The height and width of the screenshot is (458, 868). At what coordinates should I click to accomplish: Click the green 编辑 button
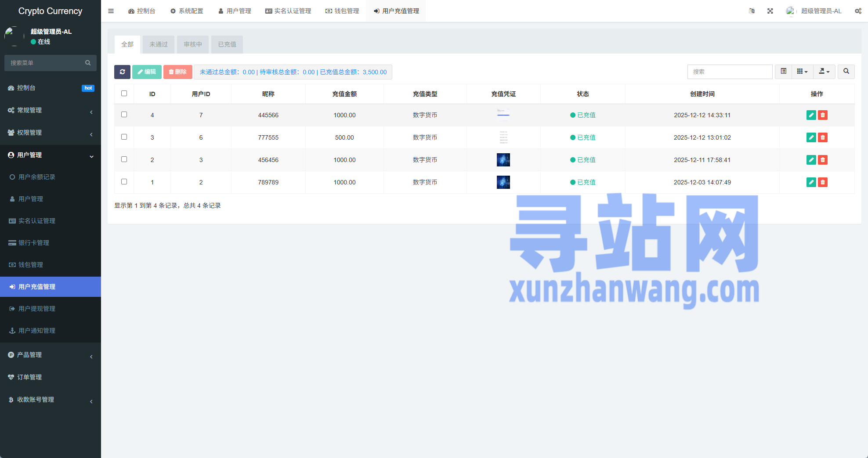point(147,72)
